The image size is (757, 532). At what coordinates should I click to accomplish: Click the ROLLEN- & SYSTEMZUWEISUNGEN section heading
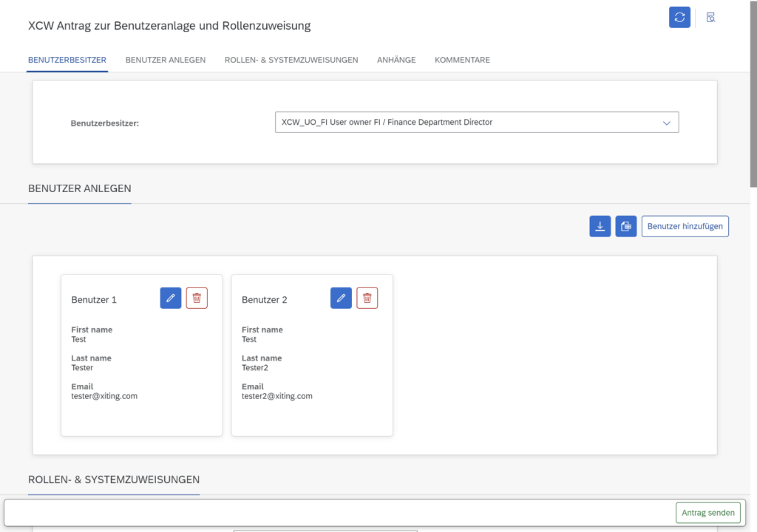coord(114,480)
